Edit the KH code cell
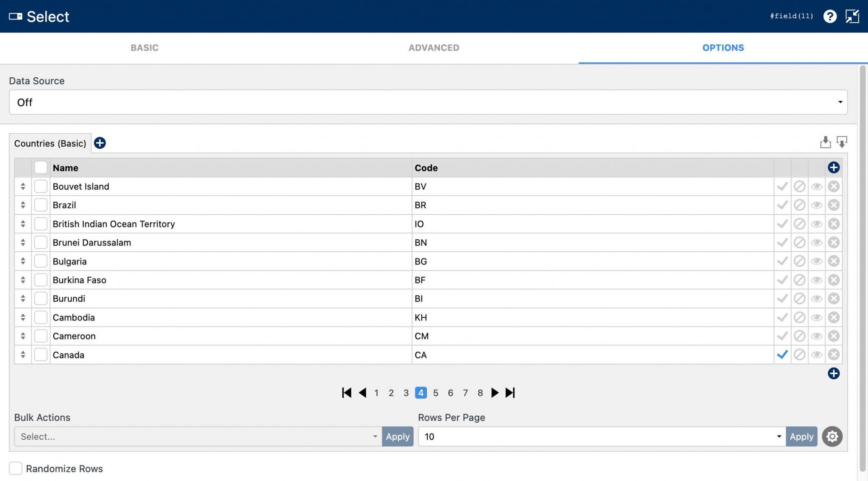This screenshot has width=868, height=481. 593,317
